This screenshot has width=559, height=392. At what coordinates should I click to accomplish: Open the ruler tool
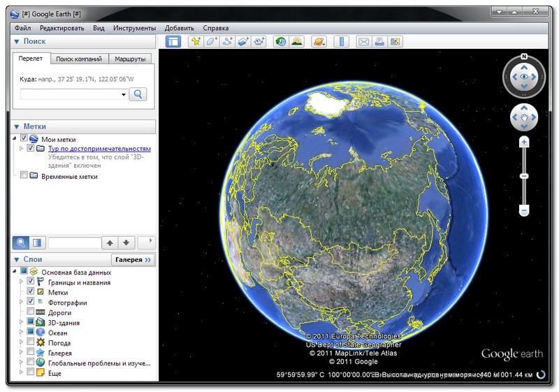click(341, 42)
